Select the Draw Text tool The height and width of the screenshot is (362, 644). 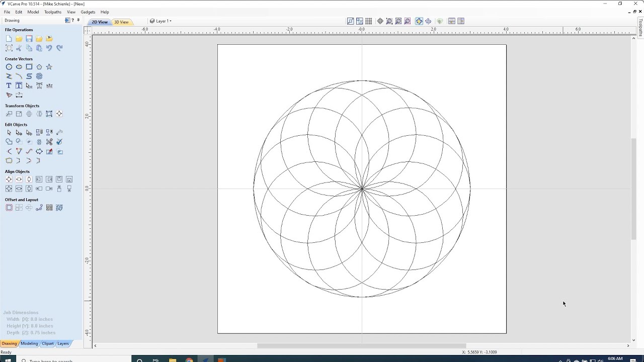[x=9, y=85]
